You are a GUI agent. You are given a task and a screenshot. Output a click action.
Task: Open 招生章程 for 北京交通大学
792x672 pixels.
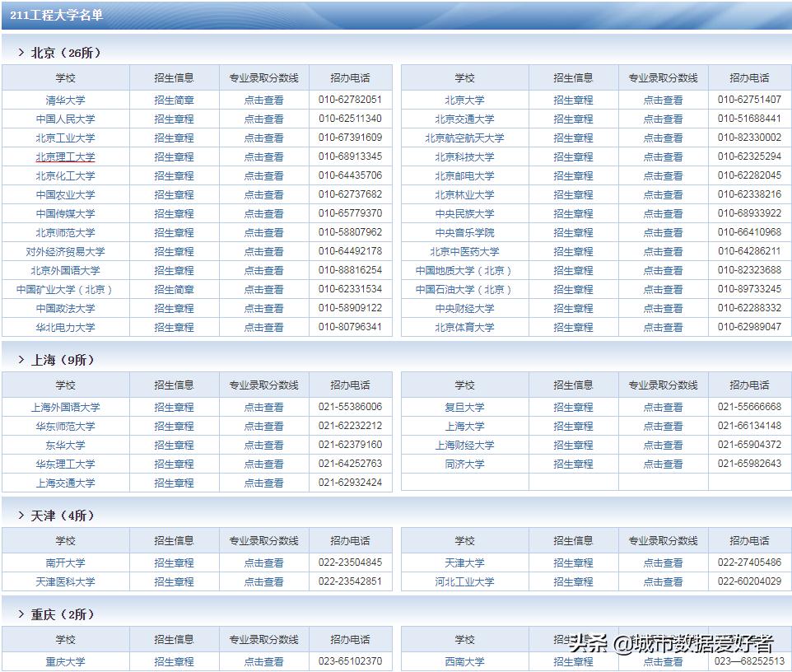pos(573,119)
